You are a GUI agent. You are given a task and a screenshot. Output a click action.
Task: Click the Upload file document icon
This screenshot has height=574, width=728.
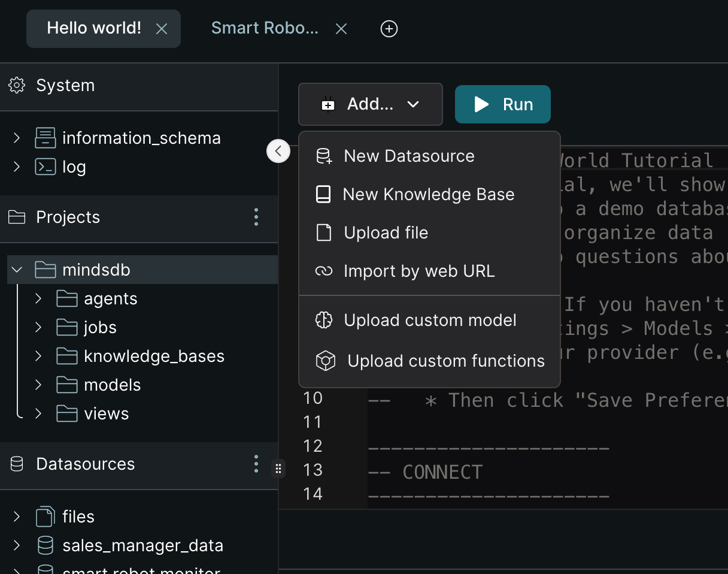click(x=323, y=232)
